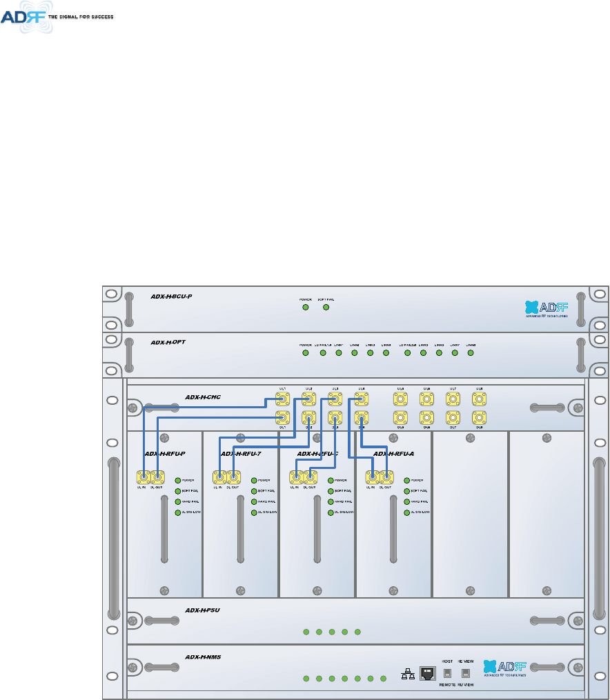
Task: Click the LINK8 LED on the ADX-H-OPT panel
Action: [470, 352]
